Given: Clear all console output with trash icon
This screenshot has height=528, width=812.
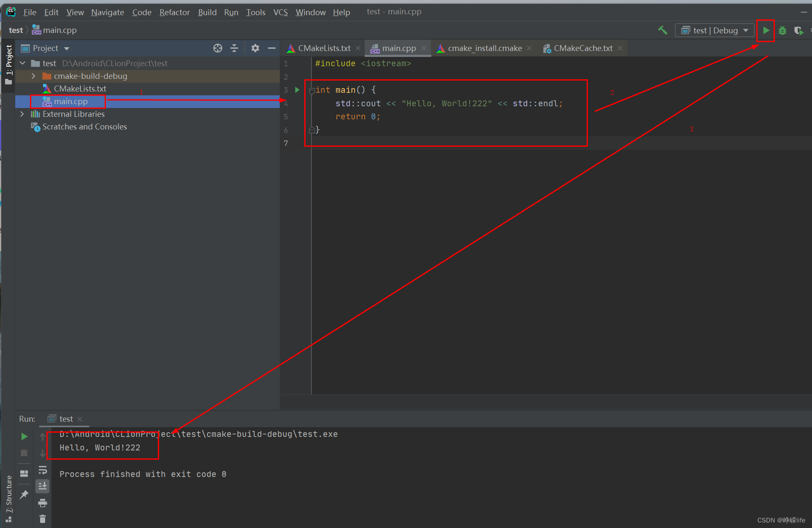Looking at the screenshot, I should tap(43, 519).
